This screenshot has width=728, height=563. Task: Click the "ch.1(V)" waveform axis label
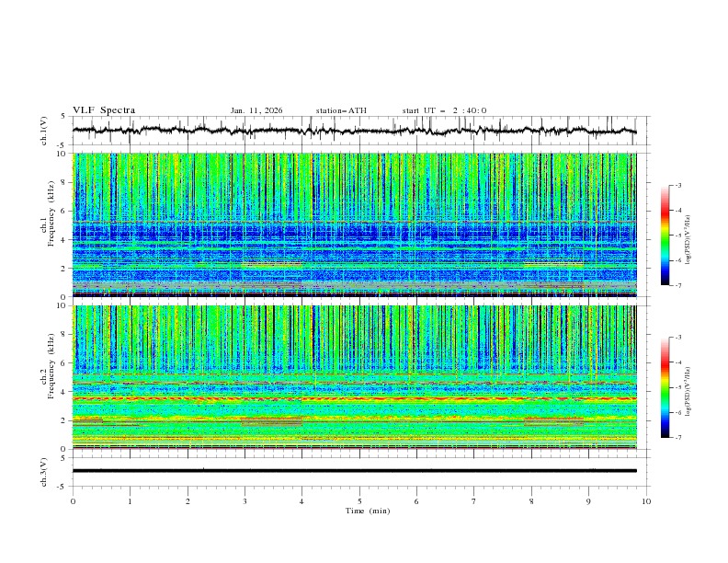[44, 131]
